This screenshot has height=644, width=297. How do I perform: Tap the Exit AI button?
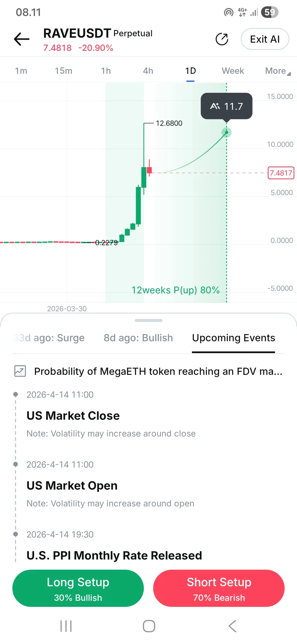pos(265,39)
